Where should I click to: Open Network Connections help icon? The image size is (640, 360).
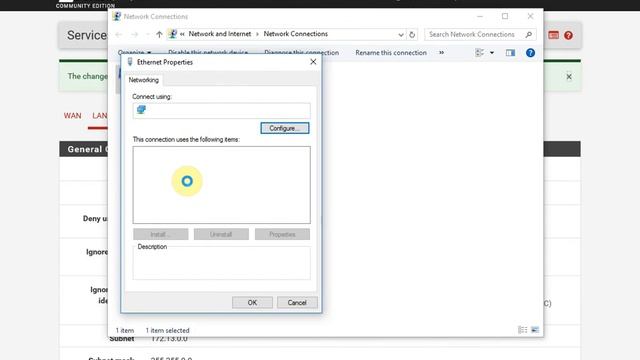530,53
